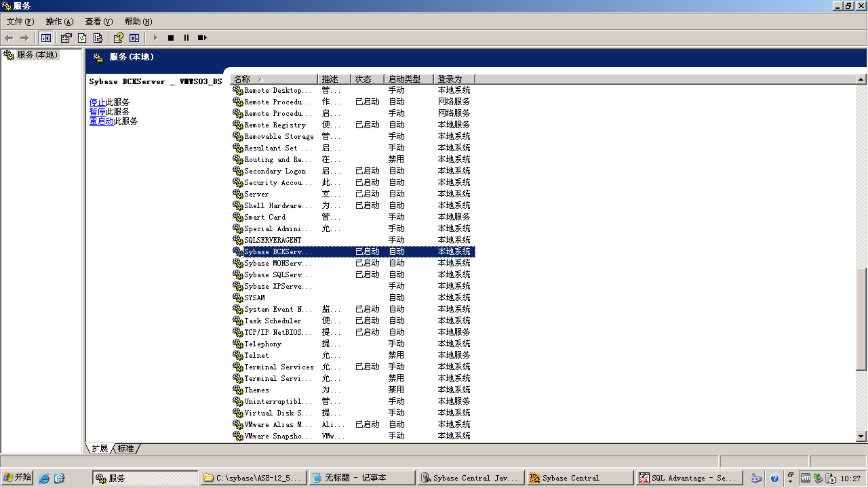Select the Sybase SQLServ service row

click(354, 275)
